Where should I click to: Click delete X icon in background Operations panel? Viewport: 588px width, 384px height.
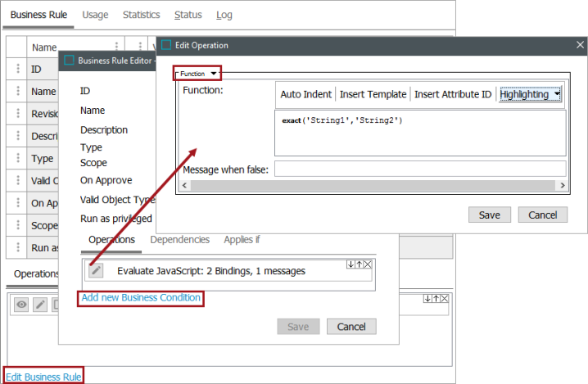click(x=445, y=299)
